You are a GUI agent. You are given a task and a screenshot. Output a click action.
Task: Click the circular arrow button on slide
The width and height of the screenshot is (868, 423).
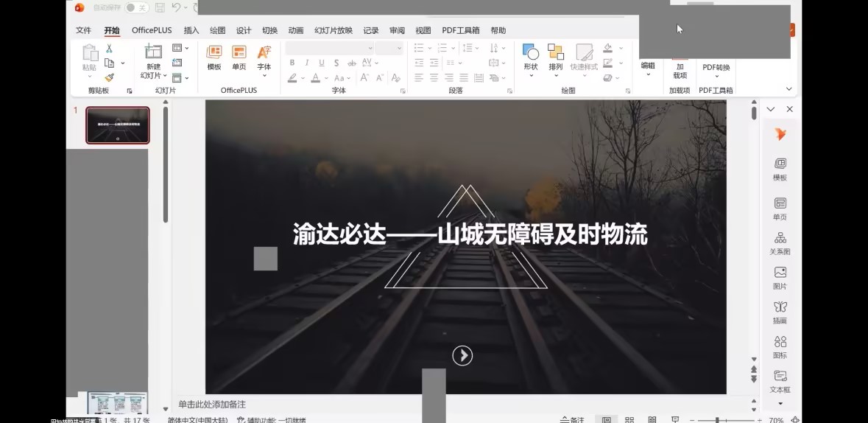coord(462,356)
